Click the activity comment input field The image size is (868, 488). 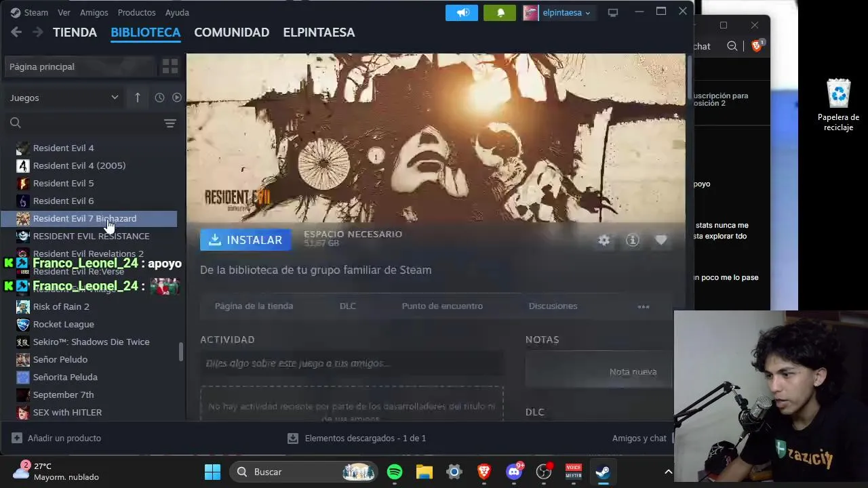tap(352, 363)
